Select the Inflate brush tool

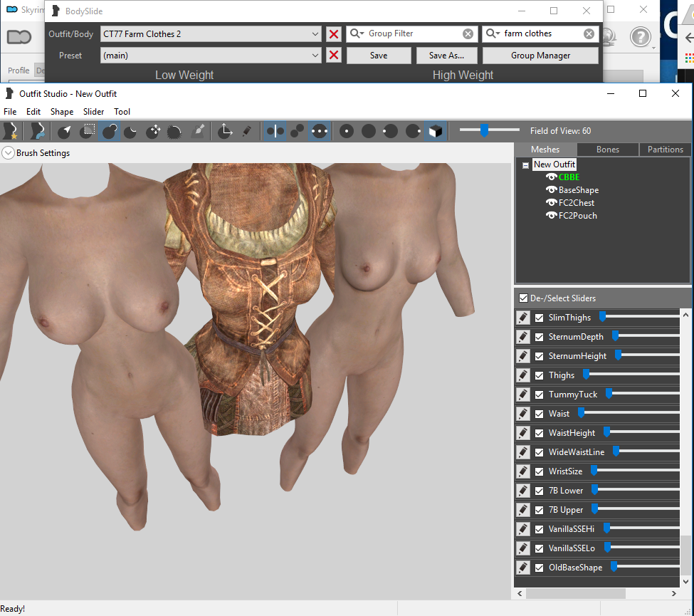pyautogui.click(x=109, y=131)
